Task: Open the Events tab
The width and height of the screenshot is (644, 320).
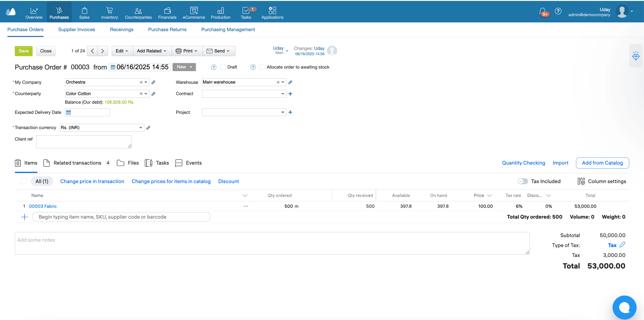Action: [x=188, y=163]
